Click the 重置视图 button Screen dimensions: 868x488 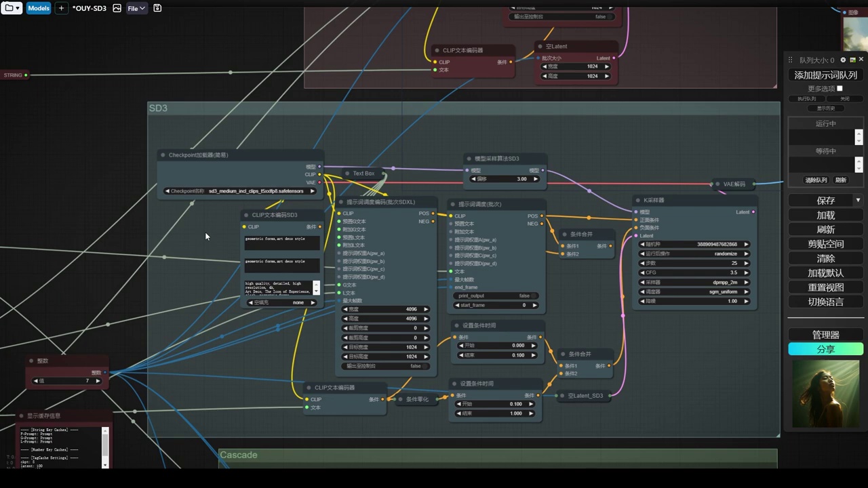825,287
